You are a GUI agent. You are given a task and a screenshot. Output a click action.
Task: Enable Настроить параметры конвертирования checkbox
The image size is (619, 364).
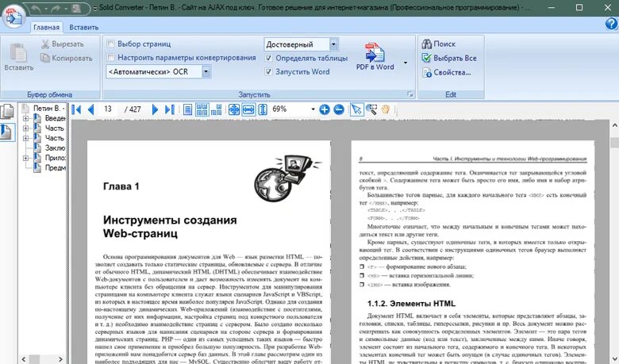[x=111, y=58]
